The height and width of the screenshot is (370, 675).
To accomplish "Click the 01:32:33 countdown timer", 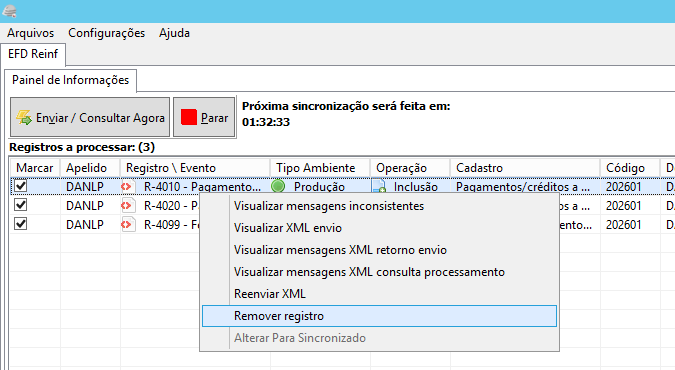I will [x=266, y=122].
